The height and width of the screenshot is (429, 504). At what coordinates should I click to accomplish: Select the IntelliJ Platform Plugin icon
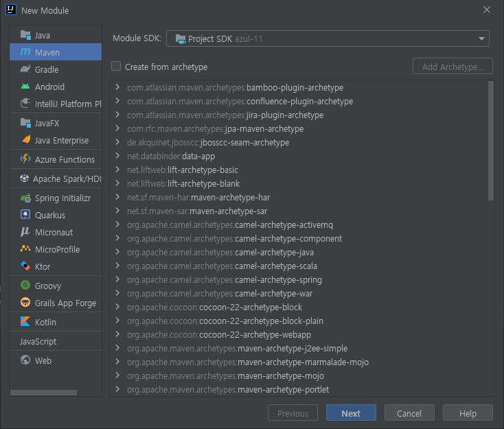25,104
